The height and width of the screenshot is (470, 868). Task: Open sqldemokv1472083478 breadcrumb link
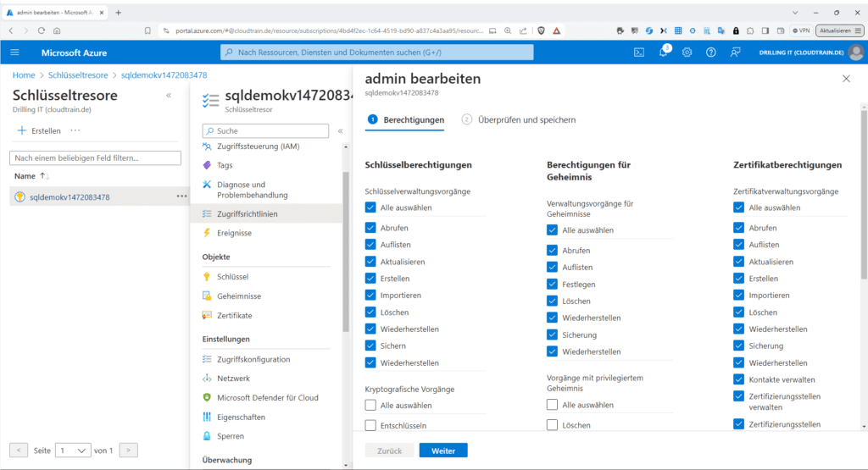(x=164, y=75)
